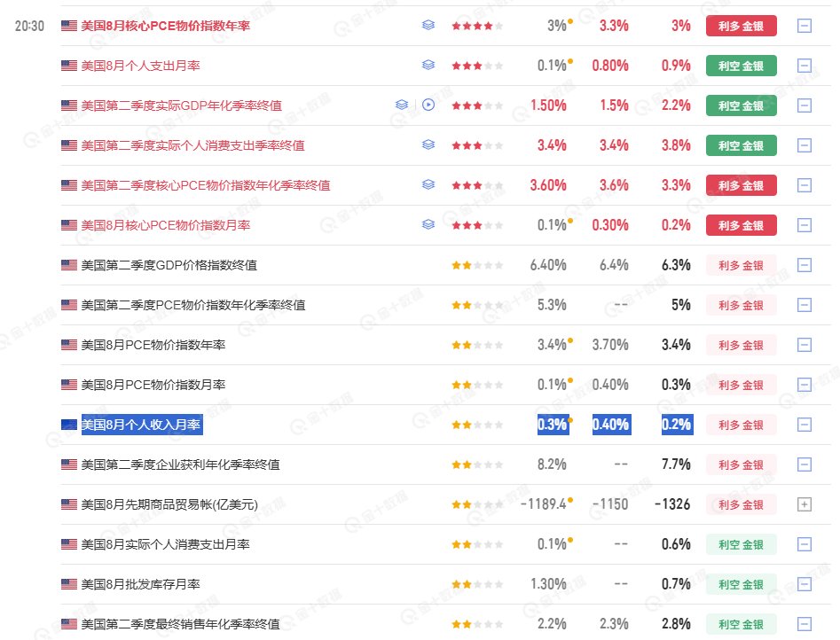Select highlighted 美国8月个人收入月率 title
This screenshot has width=840, height=640.
(x=142, y=425)
